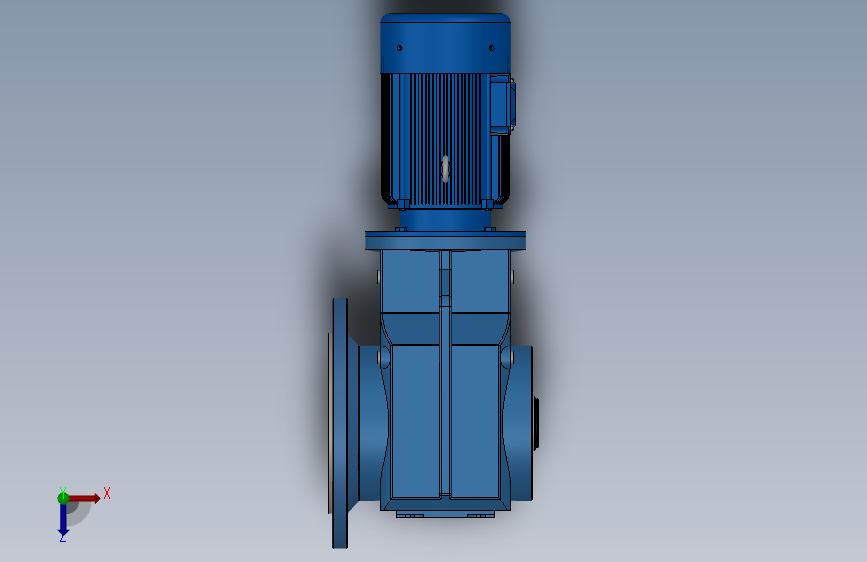Select the motor mounting flange plate
This screenshot has height=562, width=867.
click(445, 241)
